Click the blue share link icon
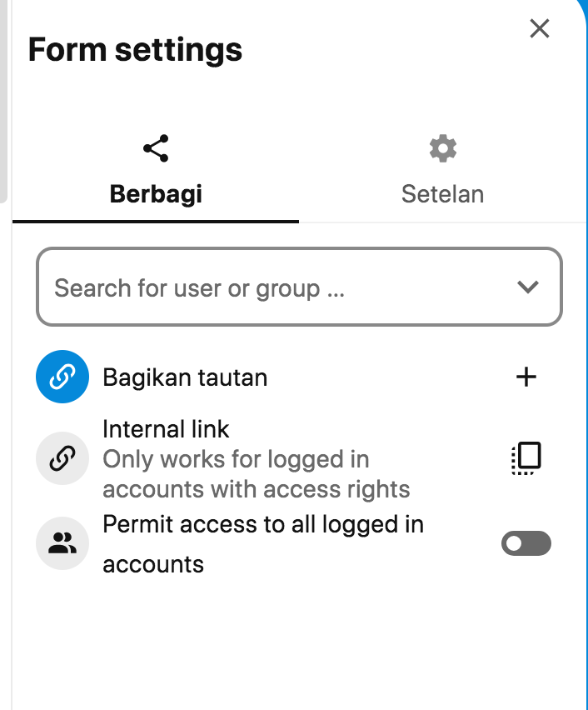This screenshot has width=588, height=710. (x=62, y=377)
